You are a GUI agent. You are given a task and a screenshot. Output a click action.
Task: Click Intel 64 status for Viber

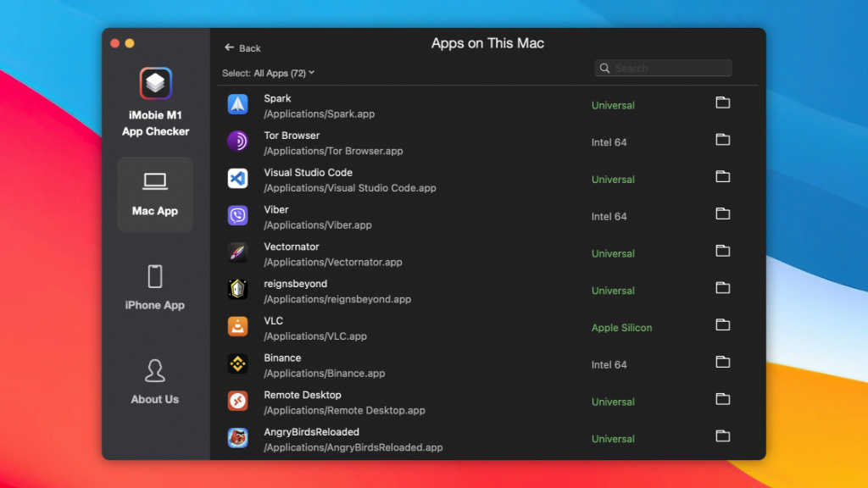pos(609,216)
